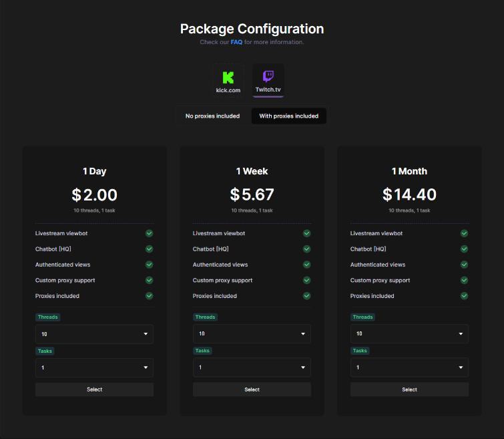Open the FAQ link
This screenshot has width=504, height=439.
tap(236, 42)
